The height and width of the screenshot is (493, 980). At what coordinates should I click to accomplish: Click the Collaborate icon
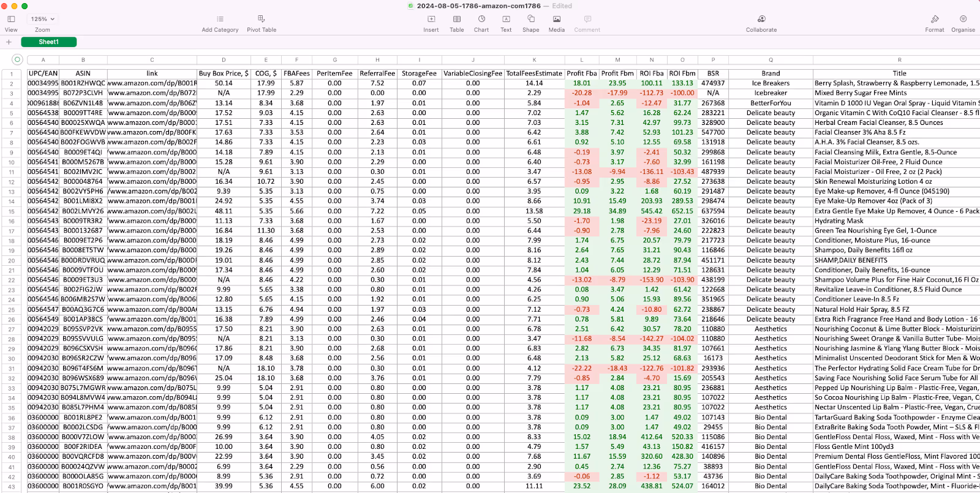[x=761, y=19]
